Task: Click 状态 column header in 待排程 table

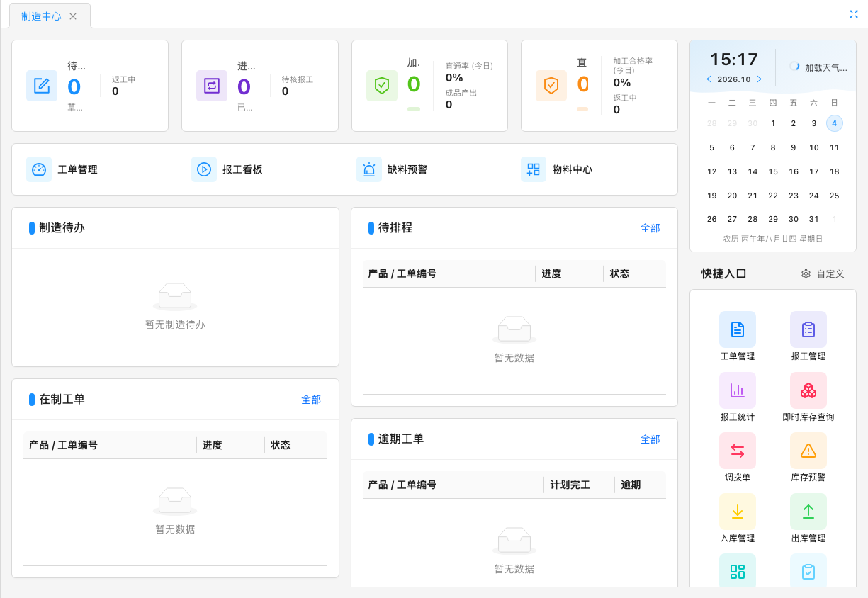Action: tap(619, 273)
